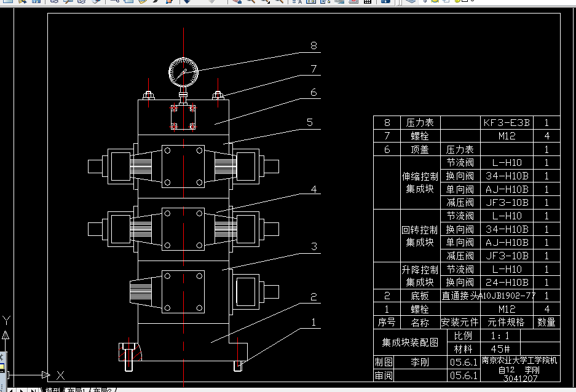The width and height of the screenshot is (576, 392).
Task: Select the 3041207 student number text
Action: 520,378
